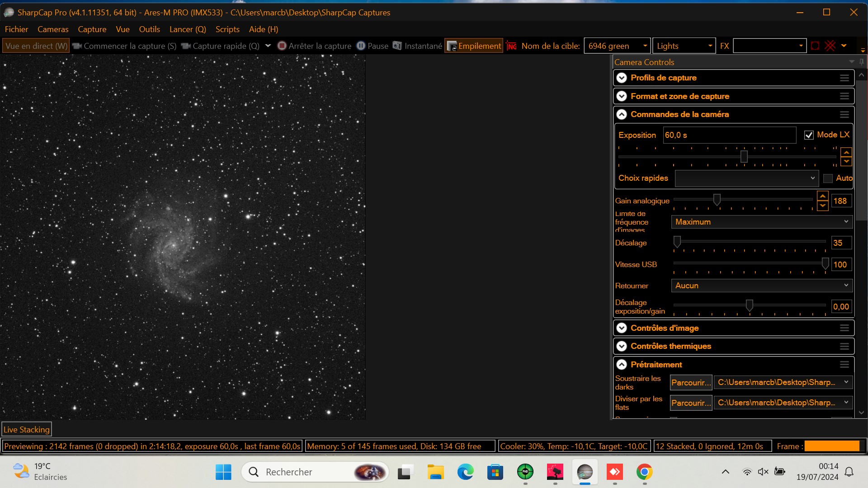Viewport: 868px width, 488px height.
Task: Click Parcourir next to Diviser par les flats
Action: (x=690, y=403)
